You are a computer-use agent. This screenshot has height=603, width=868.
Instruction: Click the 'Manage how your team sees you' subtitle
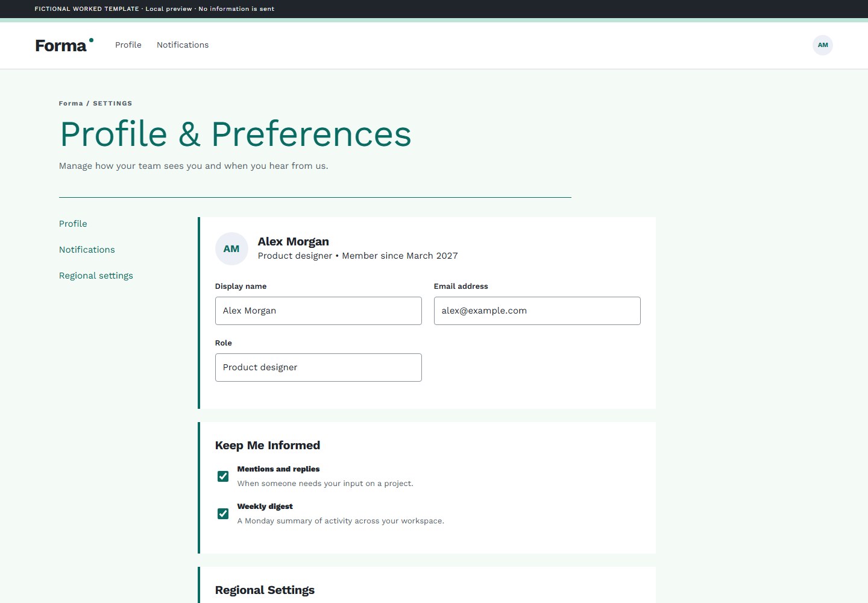[x=193, y=166]
